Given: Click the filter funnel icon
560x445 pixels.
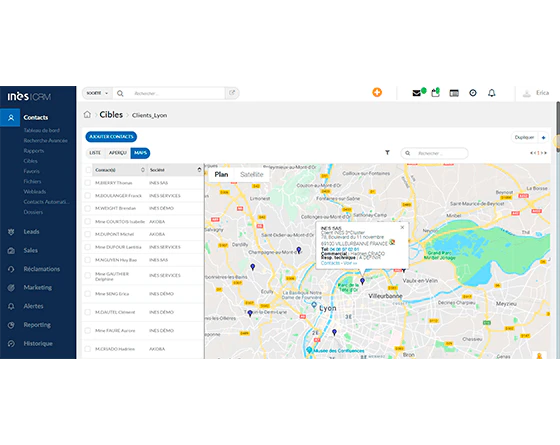Looking at the screenshot, I should pyautogui.click(x=387, y=152).
